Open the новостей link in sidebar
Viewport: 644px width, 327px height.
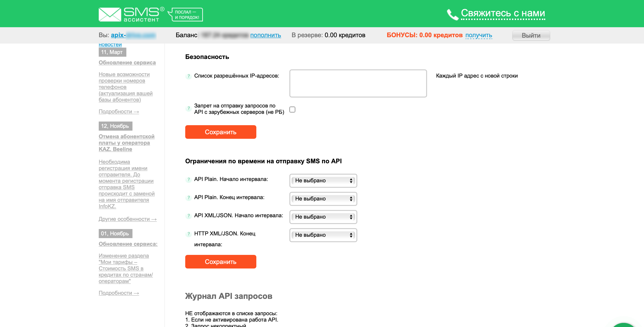pos(110,45)
